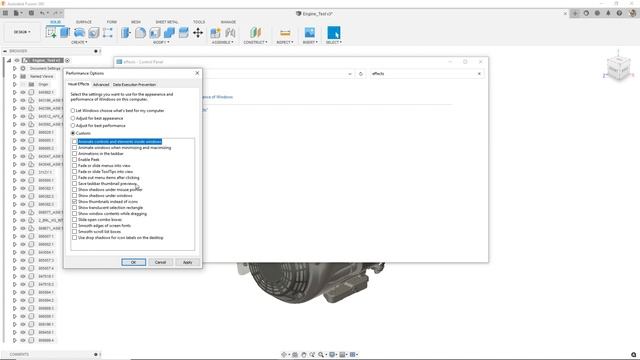640x360 pixels.
Task: Open the ASSEMBLE menu dropdown
Action: click(x=222, y=42)
